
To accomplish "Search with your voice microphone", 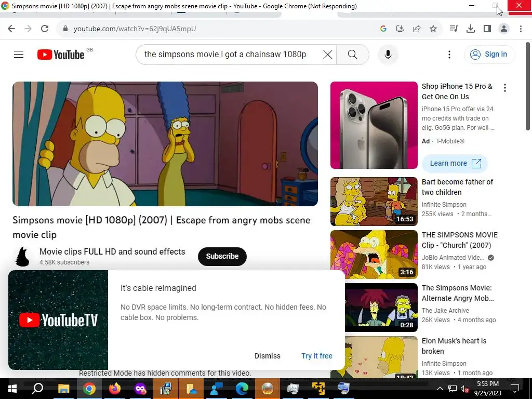I will 388,54.
